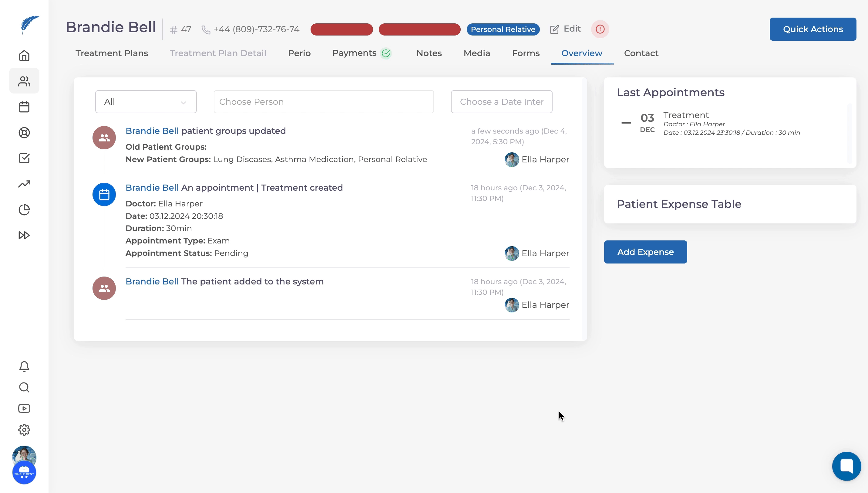
Task: Expand the All filter dropdown
Action: point(146,102)
